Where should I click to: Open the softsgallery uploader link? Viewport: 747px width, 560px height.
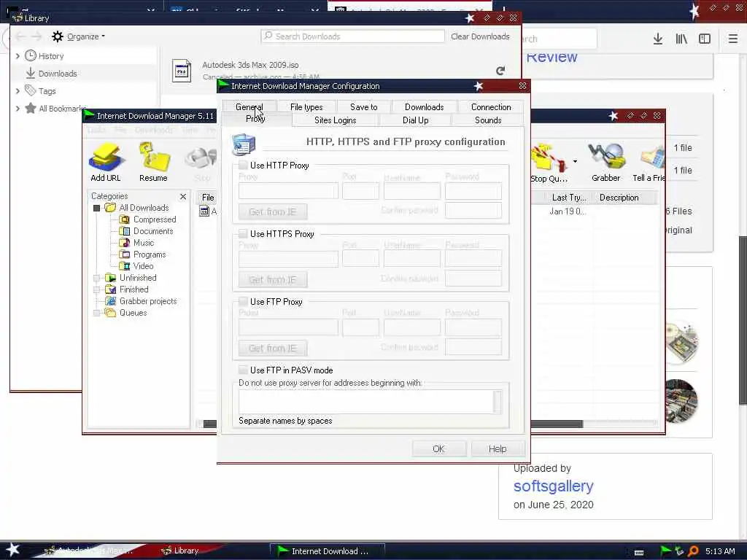553,486
